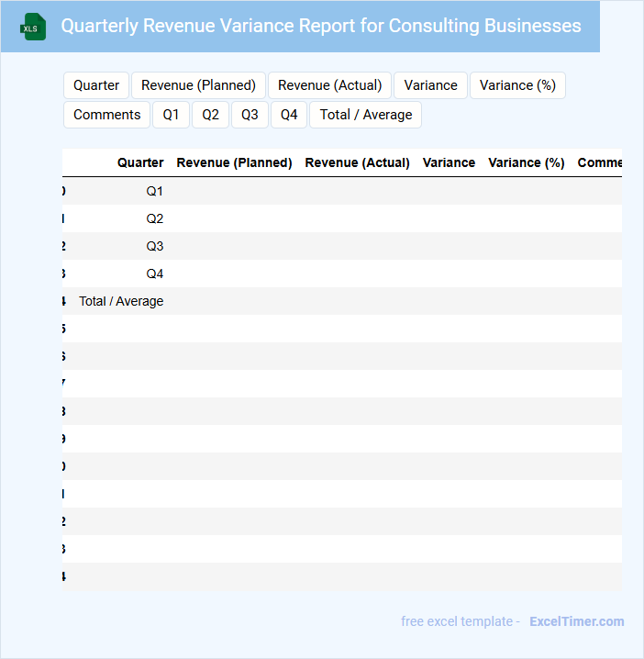This screenshot has width=644, height=659.
Task: Select the Quarter tag button
Action: (96, 85)
